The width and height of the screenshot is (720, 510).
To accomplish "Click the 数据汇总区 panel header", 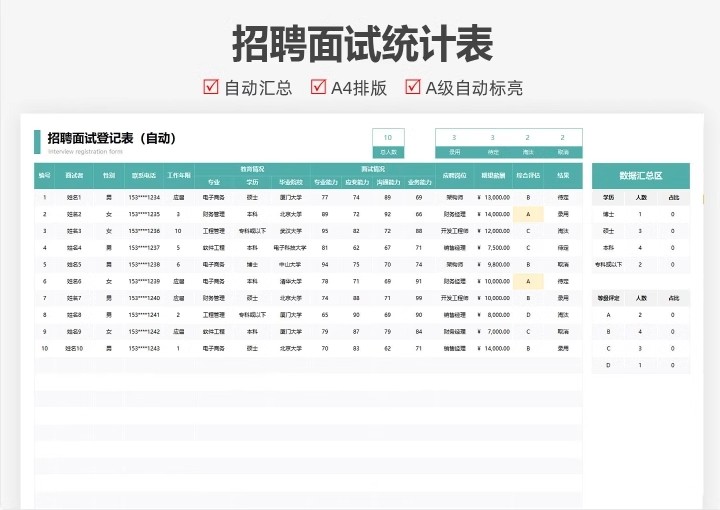I will tap(641, 175).
